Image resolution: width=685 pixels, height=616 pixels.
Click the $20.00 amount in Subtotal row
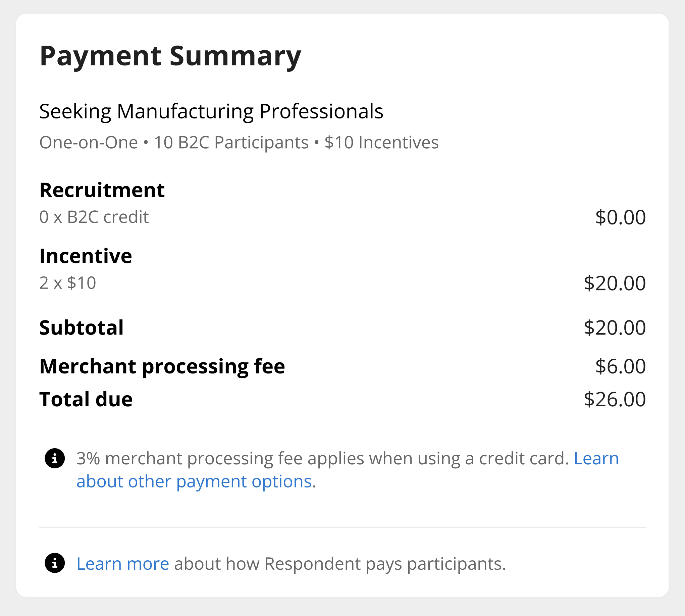615,328
